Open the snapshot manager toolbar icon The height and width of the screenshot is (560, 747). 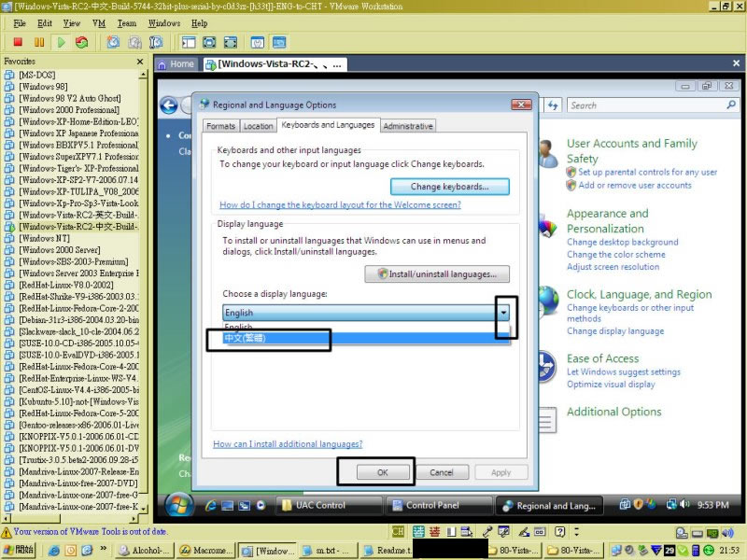pos(156,42)
